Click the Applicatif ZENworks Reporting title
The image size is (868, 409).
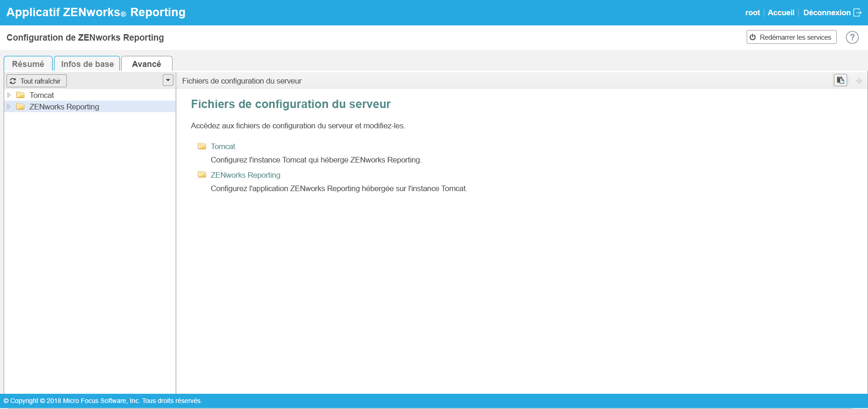(96, 12)
